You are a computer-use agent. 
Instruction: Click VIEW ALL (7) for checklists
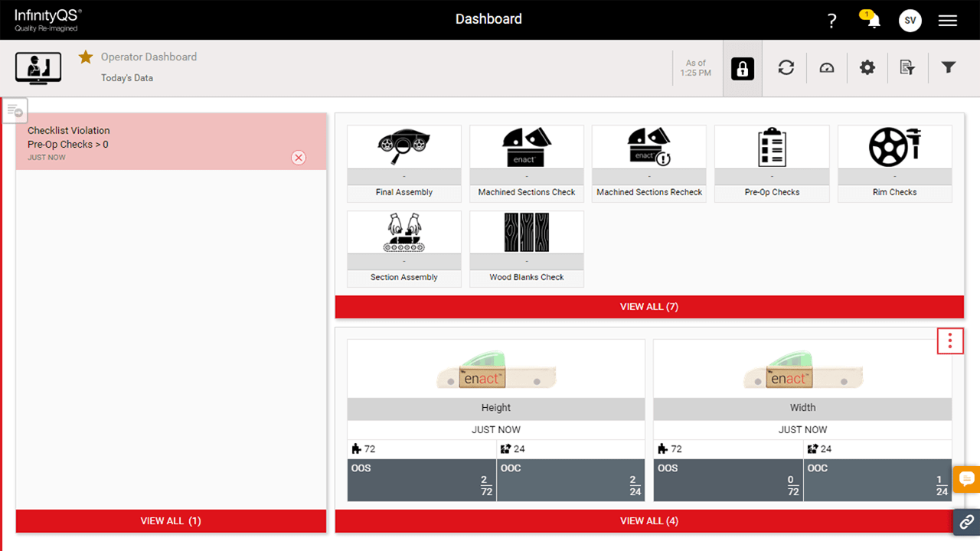[649, 306]
